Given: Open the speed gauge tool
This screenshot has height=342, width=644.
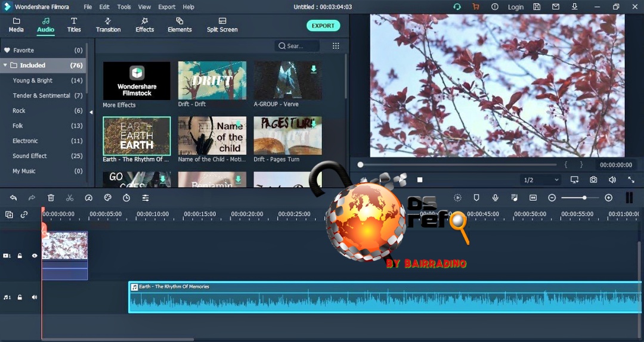Looking at the screenshot, I should (89, 198).
